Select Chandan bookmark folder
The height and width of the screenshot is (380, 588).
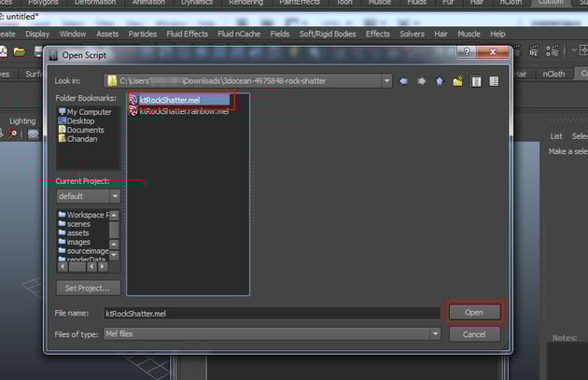[78, 139]
